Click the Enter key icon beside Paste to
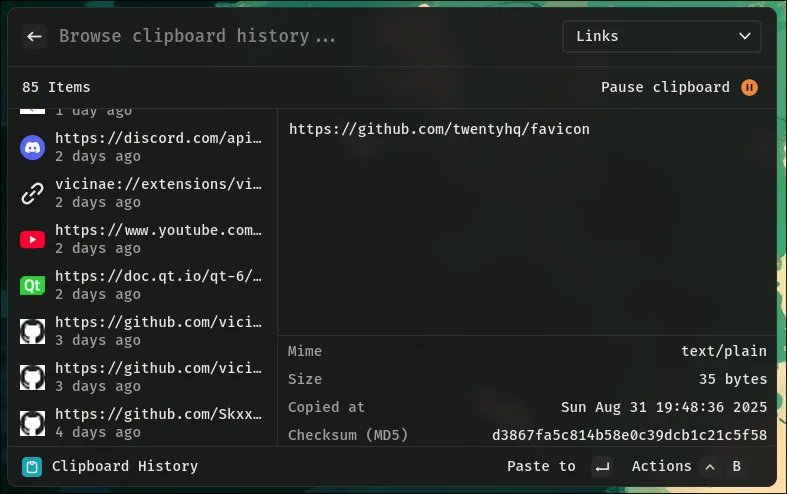This screenshot has height=494, width=787. (x=601, y=467)
